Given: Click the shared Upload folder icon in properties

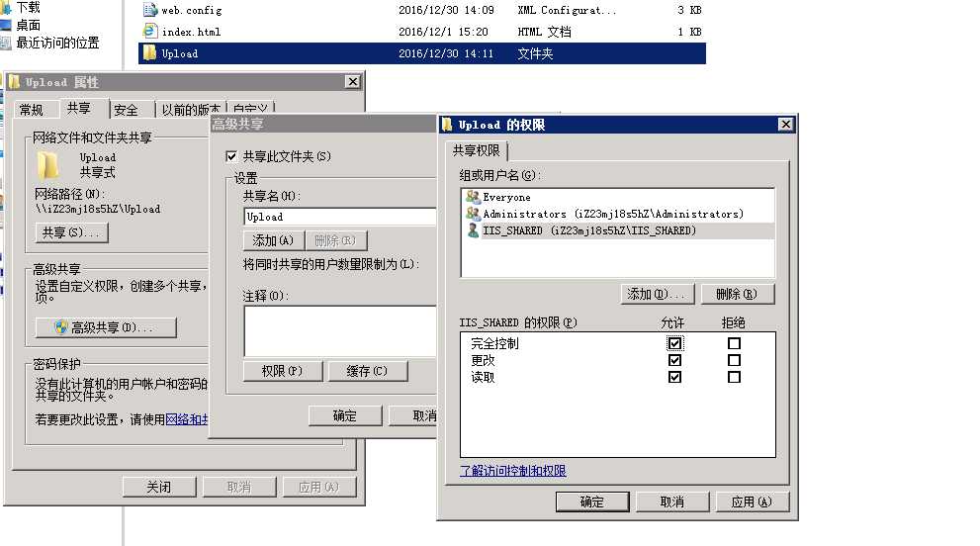Looking at the screenshot, I should pos(47,166).
